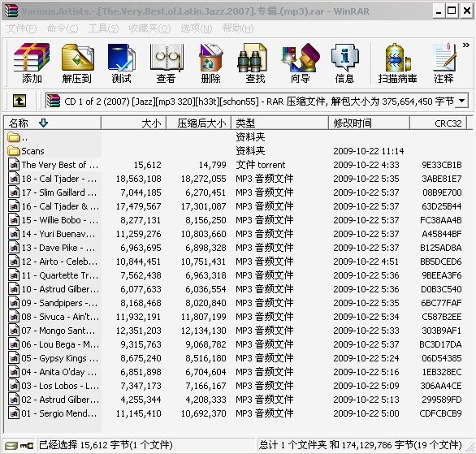Viewport: 476px width, 454px height.
Task: Select file 12 - Airto - Celeb
Action: (59, 262)
